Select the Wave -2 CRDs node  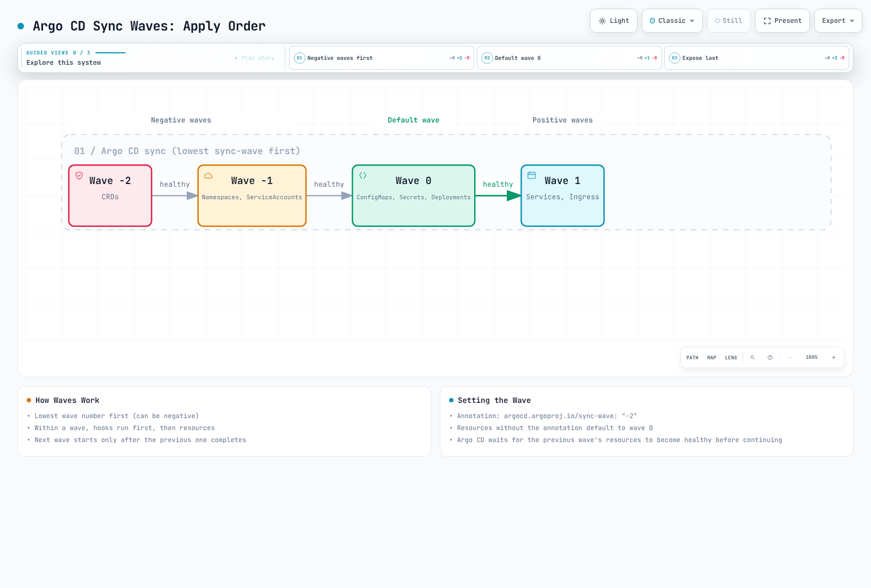110,195
